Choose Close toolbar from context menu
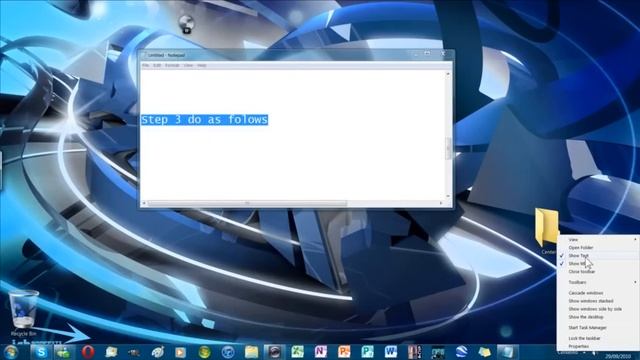 click(598, 271)
